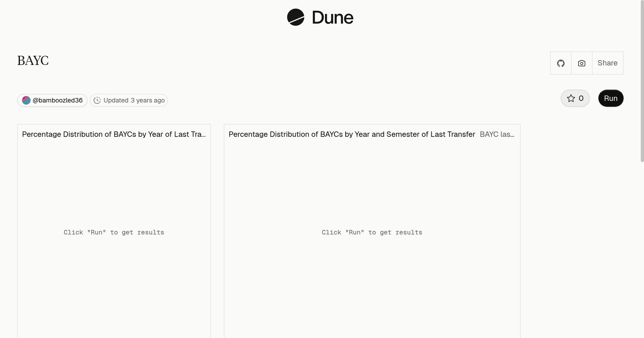Click the star icon to favorite dashboard
Image resolution: width=644 pixels, height=338 pixels.
[571, 98]
